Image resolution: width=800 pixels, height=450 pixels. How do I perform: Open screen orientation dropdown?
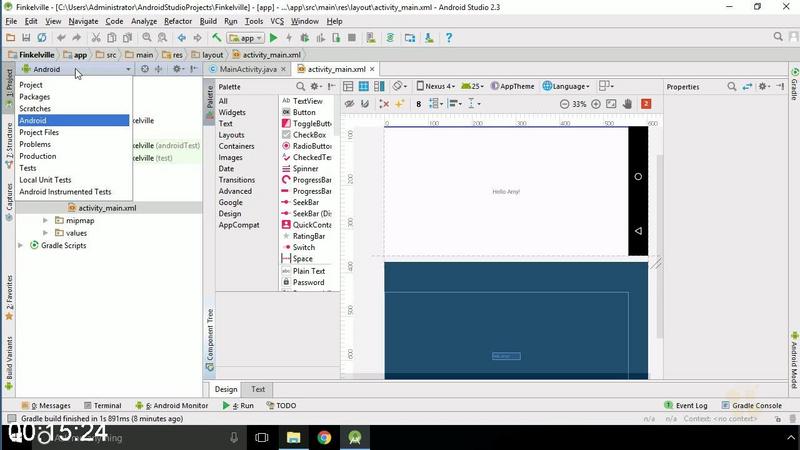tap(399, 86)
